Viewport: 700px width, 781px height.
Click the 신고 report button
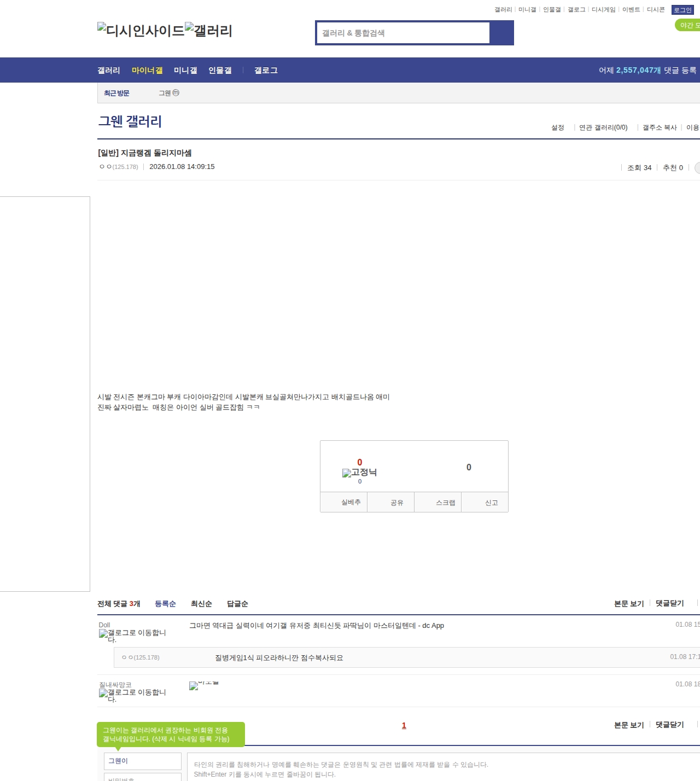(491, 503)
